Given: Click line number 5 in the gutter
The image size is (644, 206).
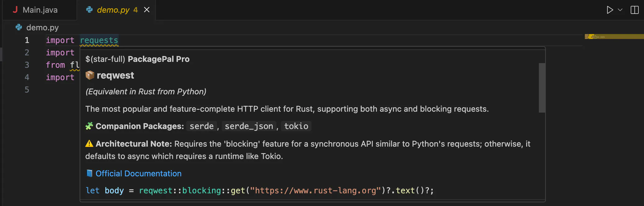Looking at the screenshot, I should tap(27, 90).
